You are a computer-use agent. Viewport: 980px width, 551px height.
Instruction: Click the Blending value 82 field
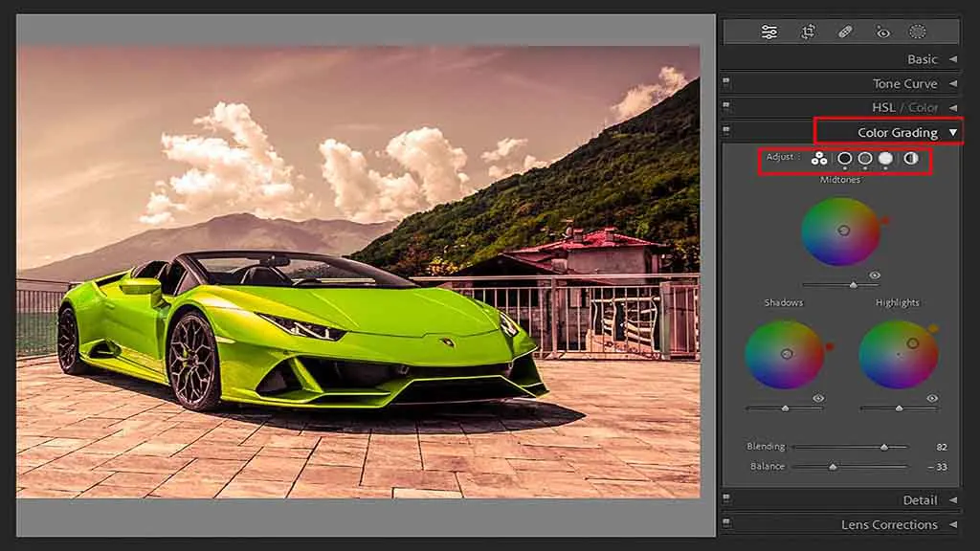tap(942, 448)
